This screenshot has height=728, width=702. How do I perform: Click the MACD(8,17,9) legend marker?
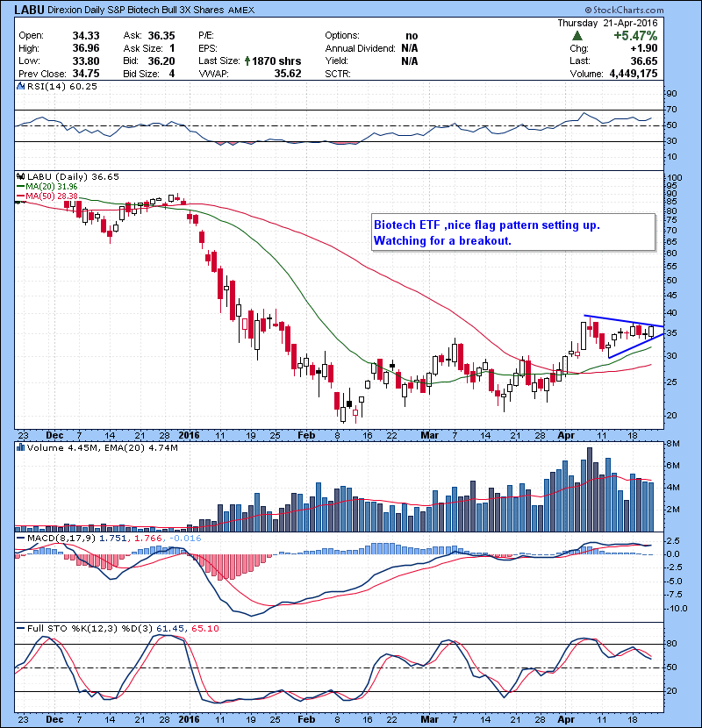pos(18,536)
